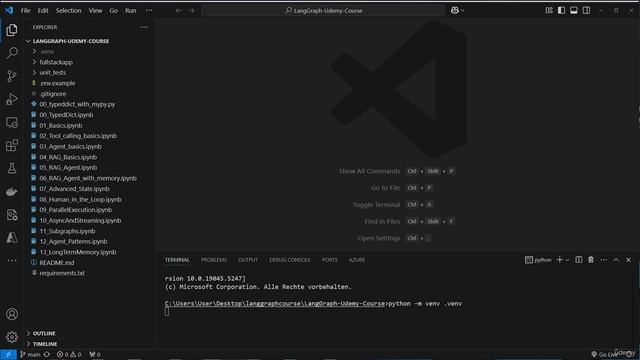Synchronize changes in status bar

47,355
